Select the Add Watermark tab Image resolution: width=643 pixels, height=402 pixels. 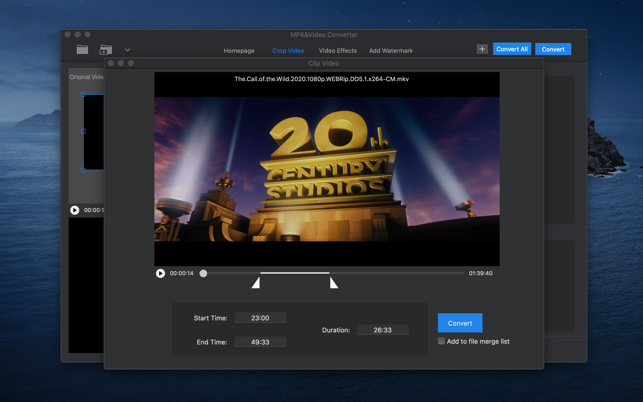click(x=391, y=51)
